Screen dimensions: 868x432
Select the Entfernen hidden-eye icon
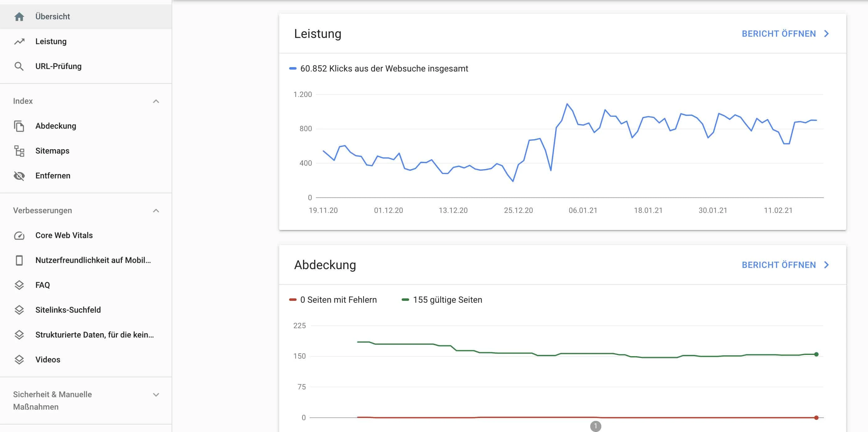pyautogui.click(x=19, y=176)
